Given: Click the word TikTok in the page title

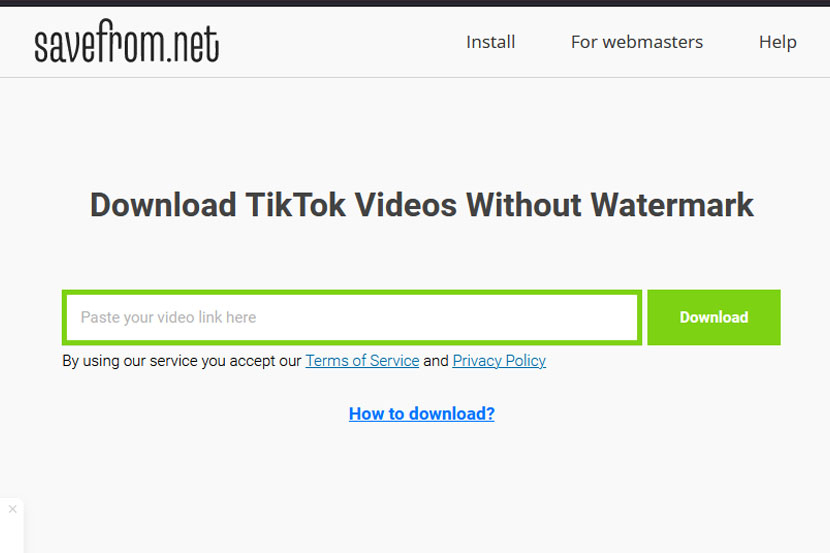Looking at the screenshot, I should 295,205.
